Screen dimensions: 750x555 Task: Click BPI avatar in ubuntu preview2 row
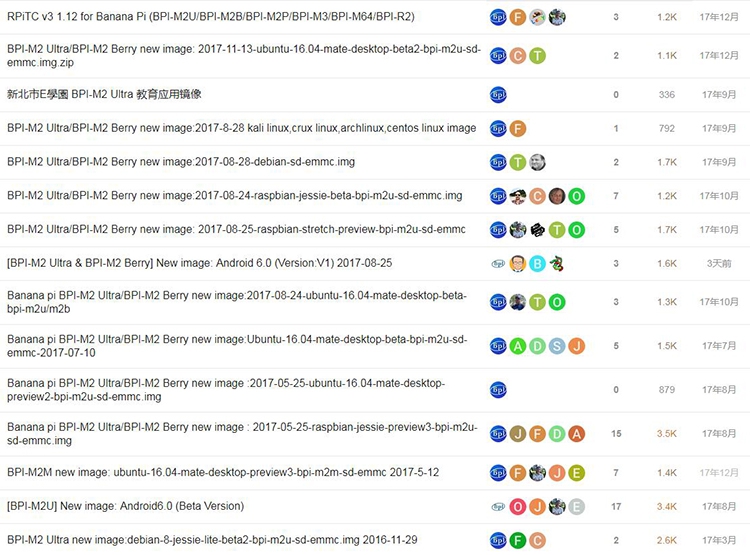498,390
